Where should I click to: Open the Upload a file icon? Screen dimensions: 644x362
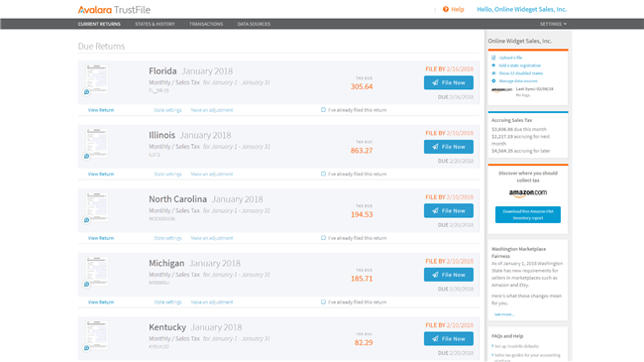pos(493,58)
